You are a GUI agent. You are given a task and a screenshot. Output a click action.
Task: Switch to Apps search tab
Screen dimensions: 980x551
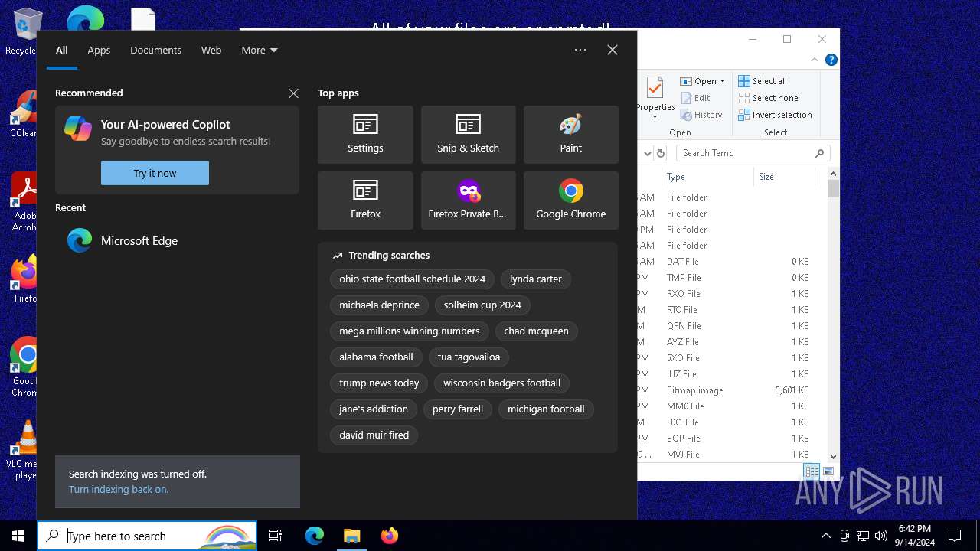point(99,50)
